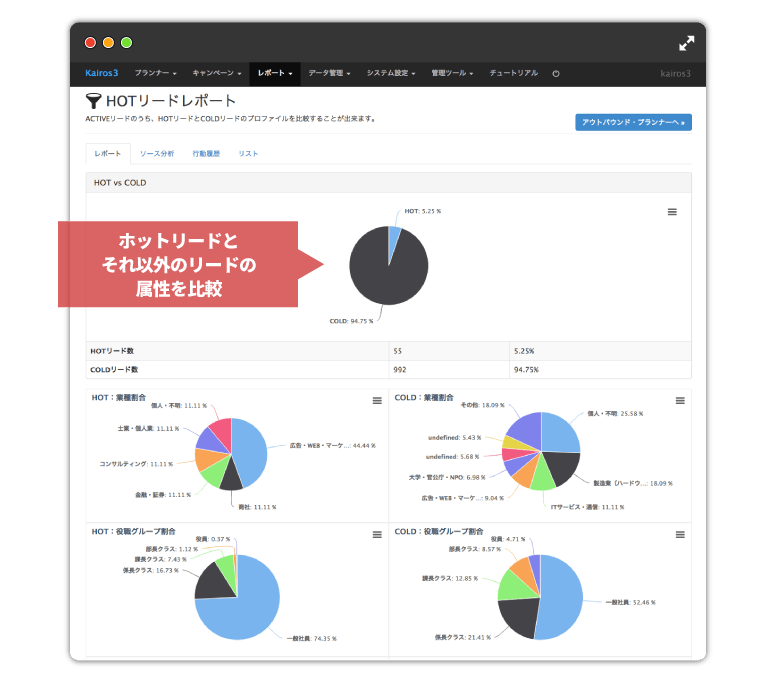This screenshot has height=680, width=780.
Task: Click the ITサービス・通信: 11.11 % label
Action: 587,507
